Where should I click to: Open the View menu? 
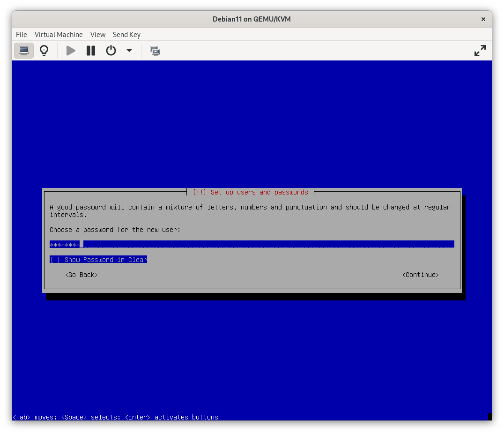[x=98, y=35]
